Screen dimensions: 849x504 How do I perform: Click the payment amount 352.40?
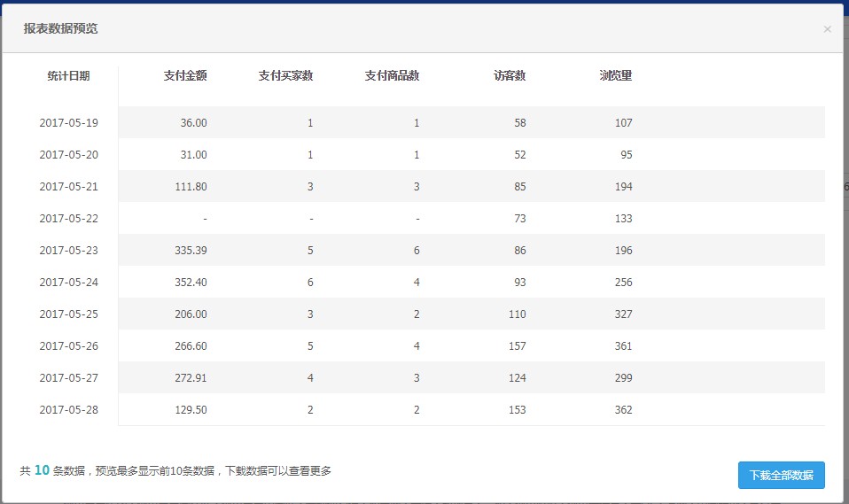click(191, 283)
